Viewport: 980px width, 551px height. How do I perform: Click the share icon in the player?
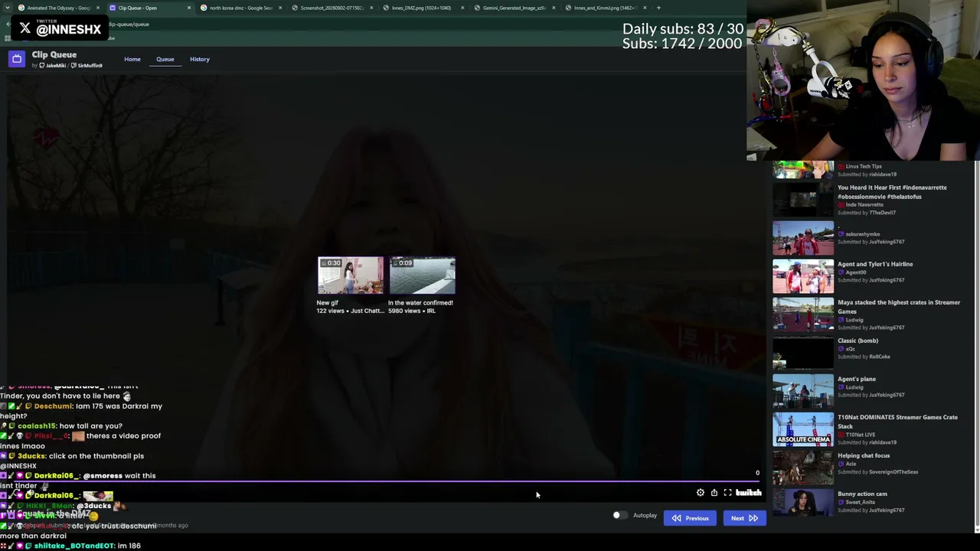(714, 493)
